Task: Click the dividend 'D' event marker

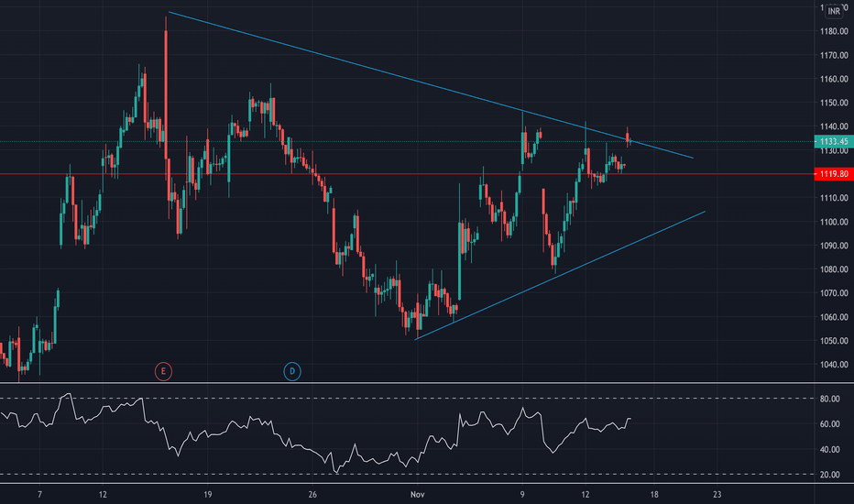Action: click(x=292, y=372)
